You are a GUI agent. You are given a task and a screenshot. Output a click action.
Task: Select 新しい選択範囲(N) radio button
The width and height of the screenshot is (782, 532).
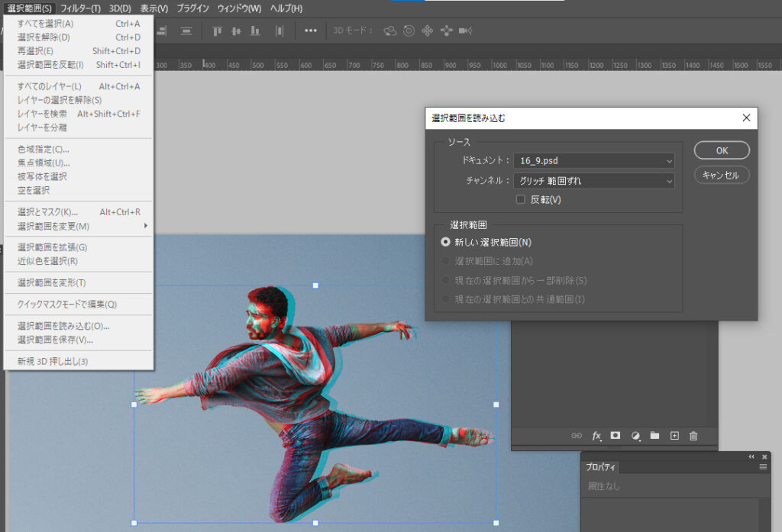(x=446, y=242)
